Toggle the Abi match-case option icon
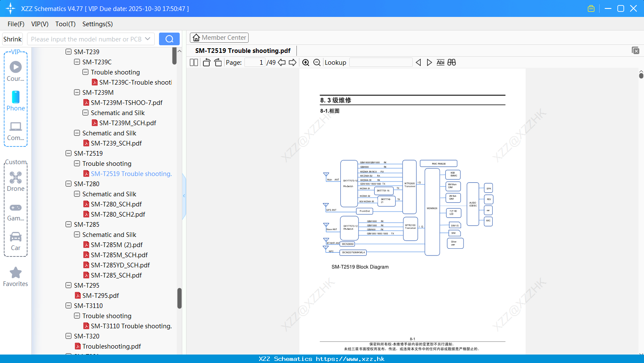 (440, 62)
